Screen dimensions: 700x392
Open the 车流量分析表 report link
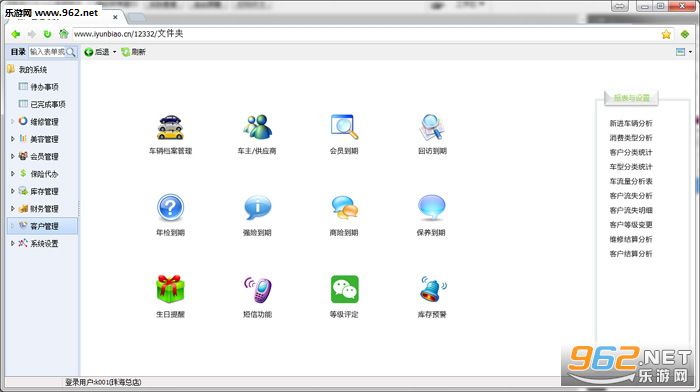pyautogui.click(x=631, y=181)
